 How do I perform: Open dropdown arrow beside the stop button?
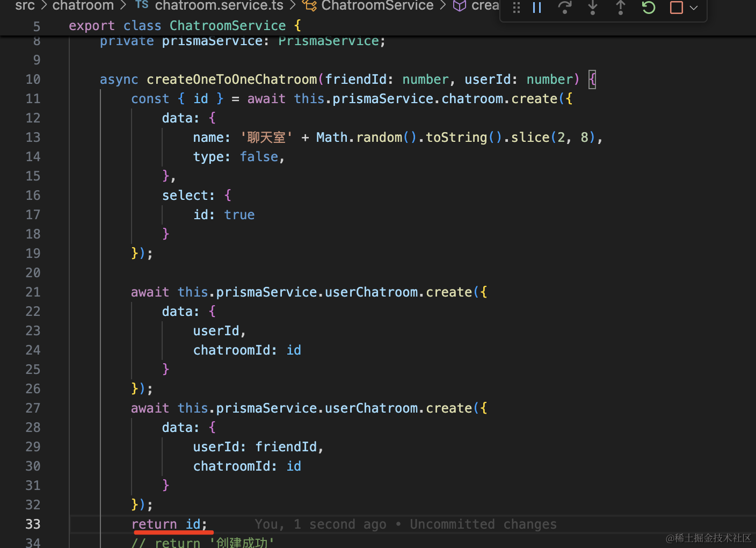click(x=694, y=8)
